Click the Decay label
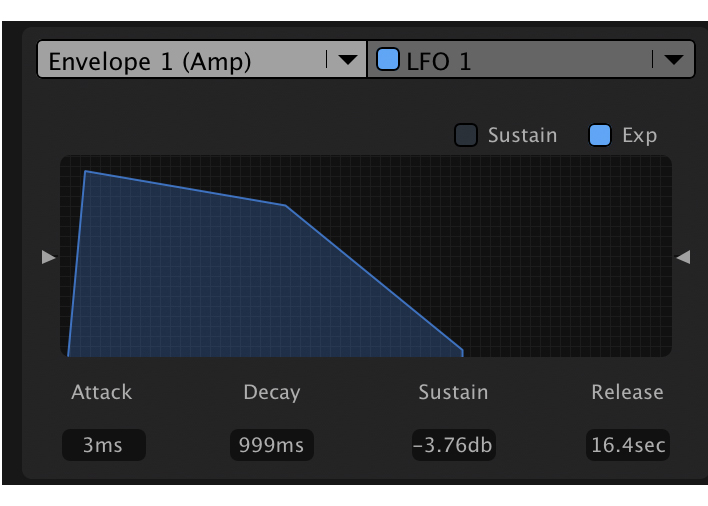This screenshot has width=708, height=506. [x=271, y=392]
